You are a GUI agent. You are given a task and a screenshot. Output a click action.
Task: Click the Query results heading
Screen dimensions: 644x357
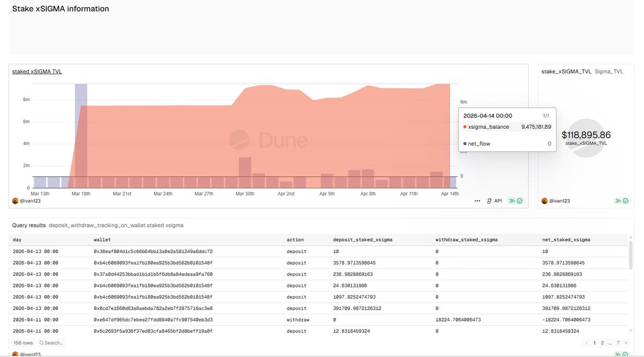(x=28, y=226)
